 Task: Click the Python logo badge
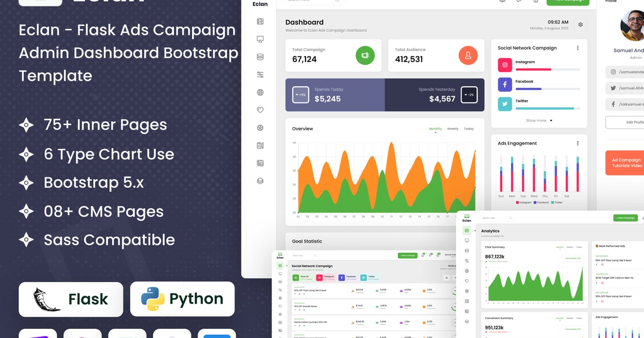click(182, 299)
